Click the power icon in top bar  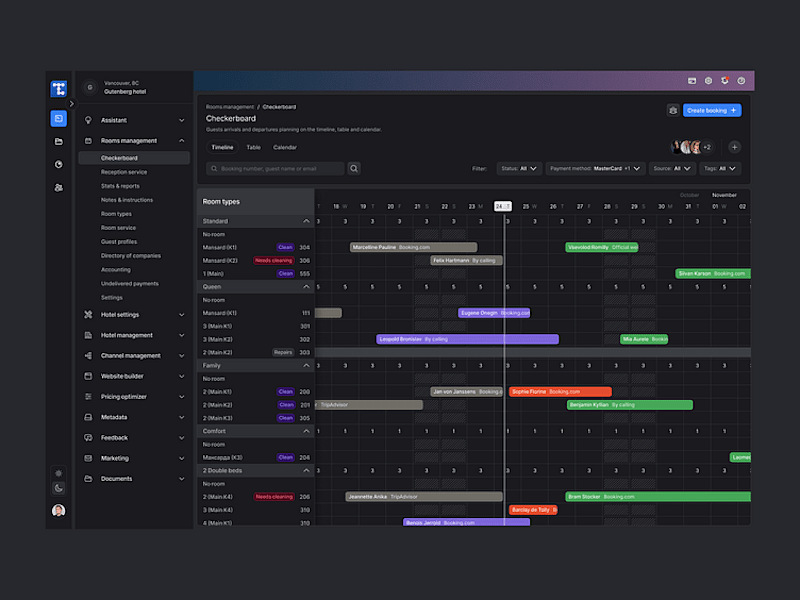(x=741, y=81)
